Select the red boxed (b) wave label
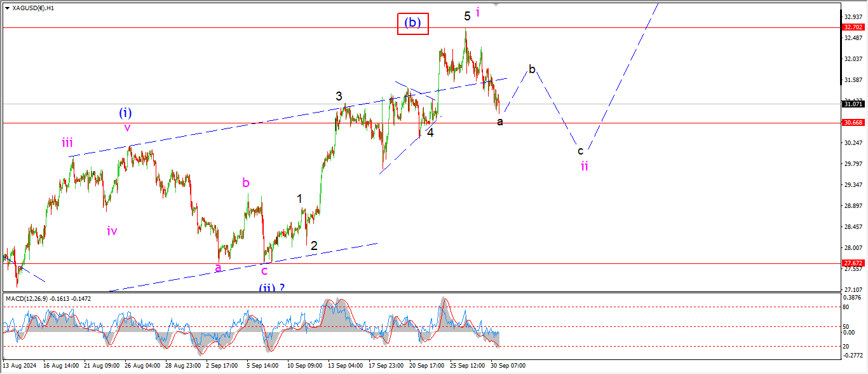This screenshot has width=868, height=374. (x=413, y=24)
